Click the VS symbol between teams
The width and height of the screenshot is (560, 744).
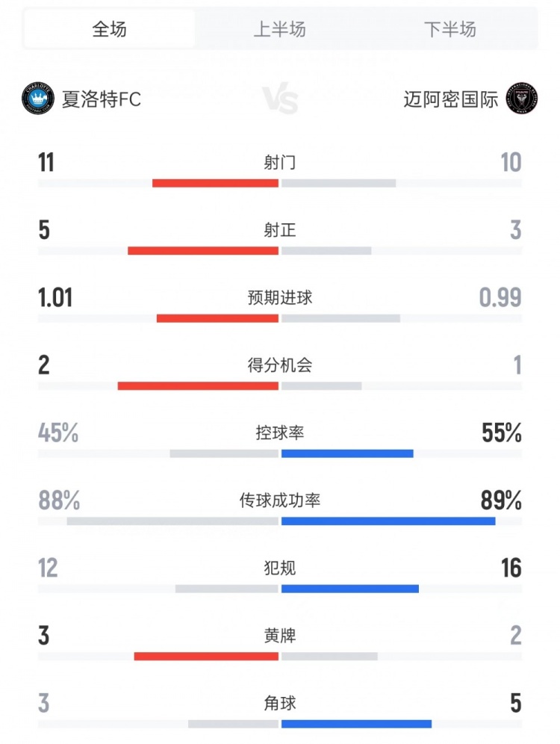coord(280,99)
